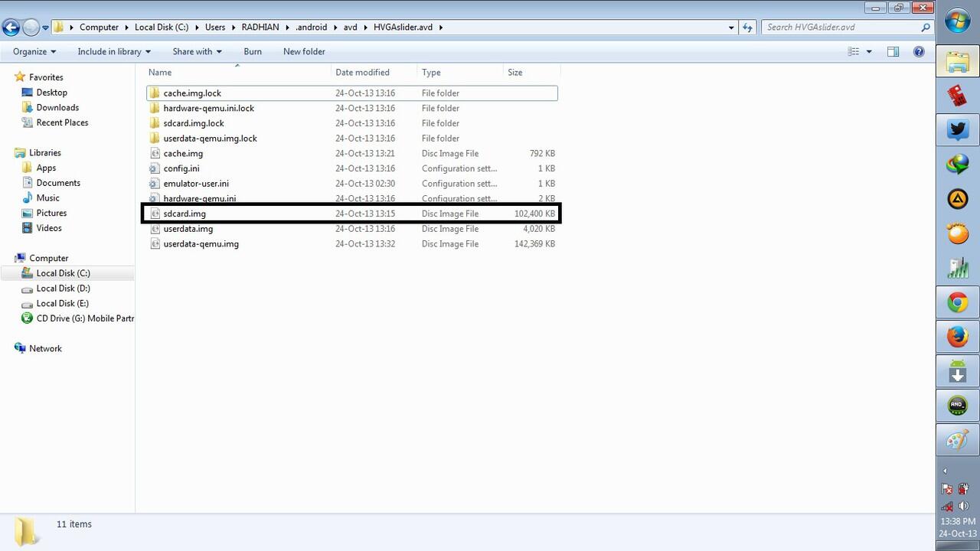This screenshot has width=980, height=551.
Task: Click inside the Search HVGAslider.avd box
Action: (x=842, y=26)
